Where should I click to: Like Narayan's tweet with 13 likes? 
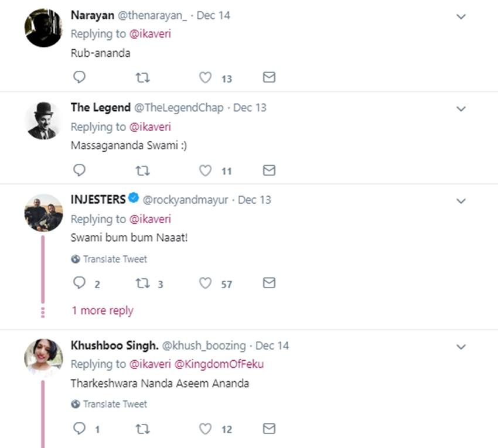pos(205,77)
